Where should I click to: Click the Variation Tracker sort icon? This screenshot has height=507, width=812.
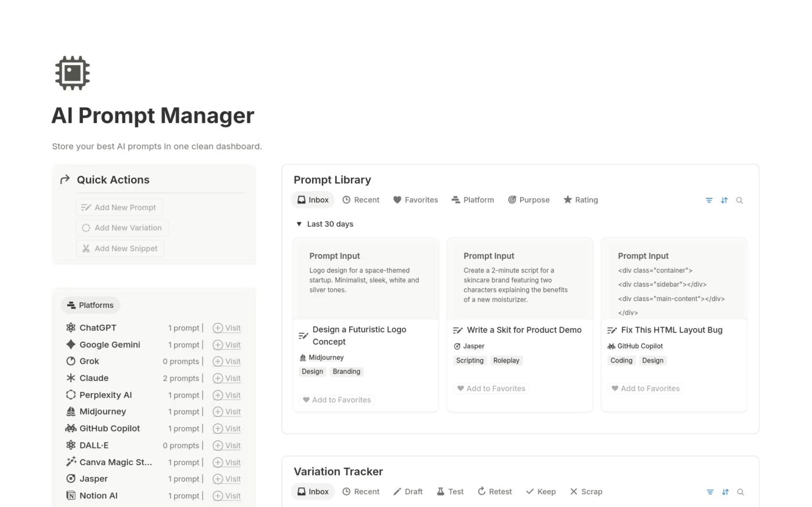pos(725,492)
